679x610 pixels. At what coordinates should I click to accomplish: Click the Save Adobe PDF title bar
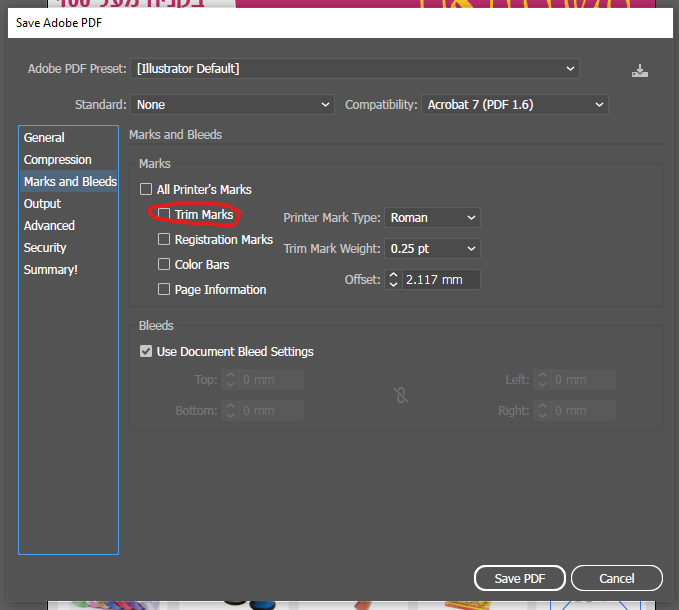pos(340,23)
